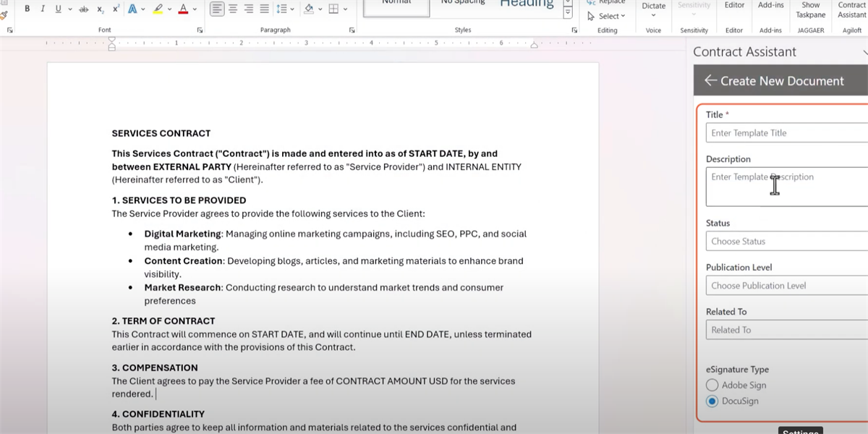Open the Choose Status dropdown
The image size is (868, 434).
(787, 242)
